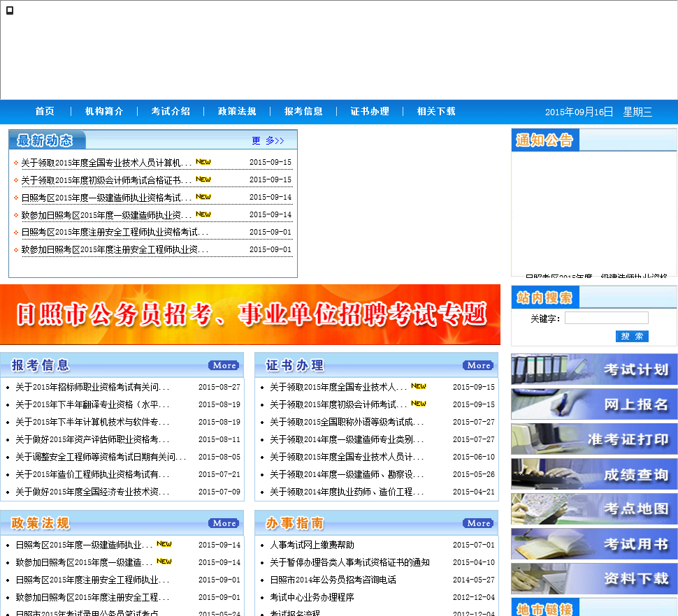Open 关于领取2015年度初级会计师考试 in 证书办理
The height and width of the screenshot is (616, 678).
point(338,405)
